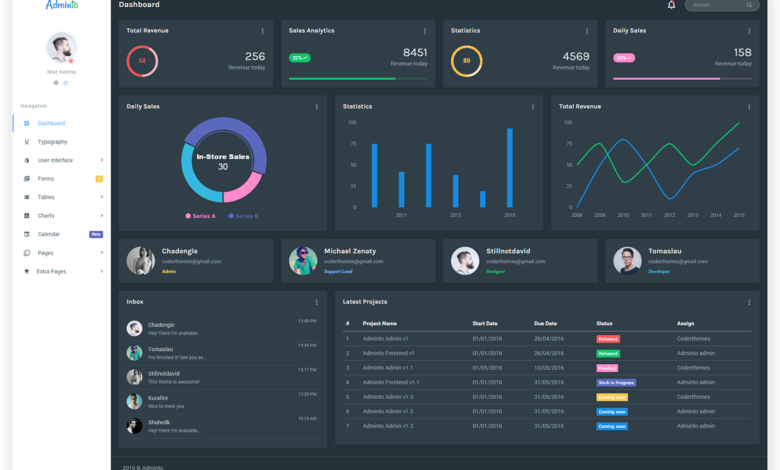Screen dimensions: 780x470
Task: Go to Typography in sidebar navigation
Action: [52, 142]
